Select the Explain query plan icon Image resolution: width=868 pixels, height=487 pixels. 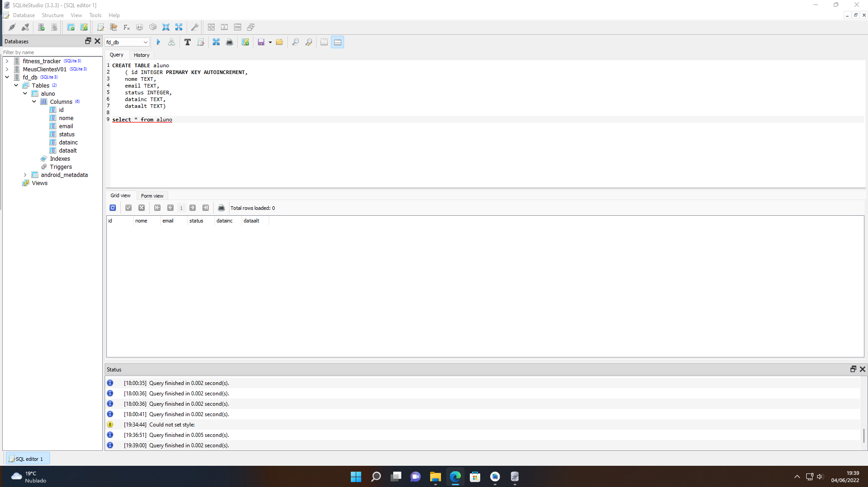pos(171,42)
